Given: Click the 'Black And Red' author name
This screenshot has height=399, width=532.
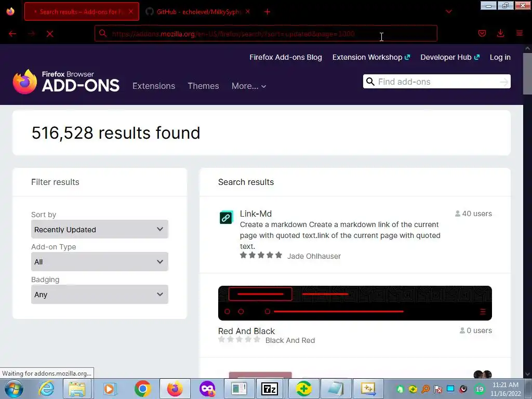Looking at the screenshot, I should (290, 340).
